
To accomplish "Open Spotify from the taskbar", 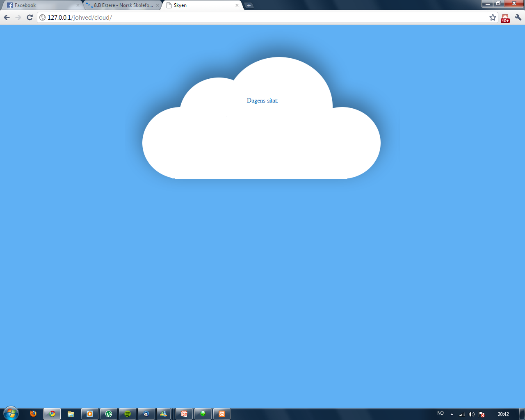I will tap(128, 414).
